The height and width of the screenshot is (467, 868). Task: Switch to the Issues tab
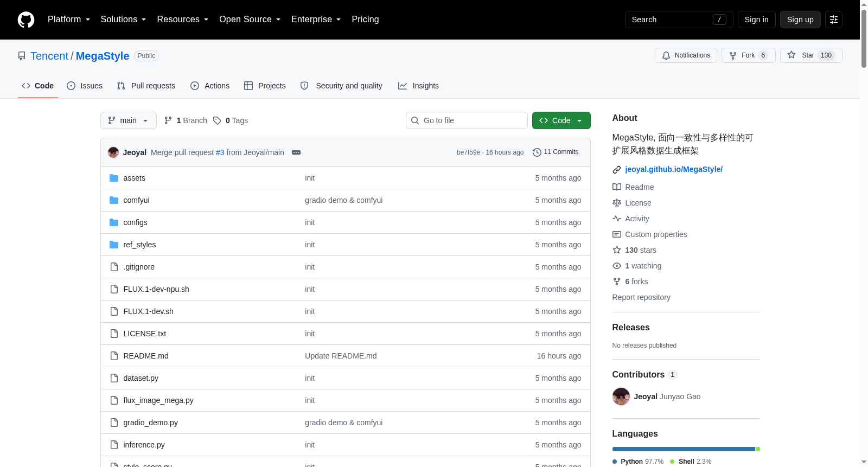[x=85, y=86]
